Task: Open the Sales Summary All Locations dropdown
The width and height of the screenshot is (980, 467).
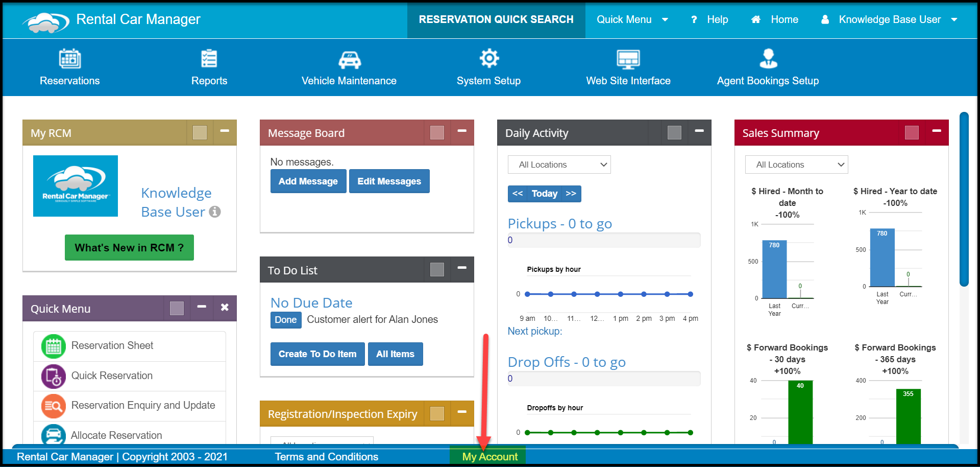Action: click(x=797, y=165)
